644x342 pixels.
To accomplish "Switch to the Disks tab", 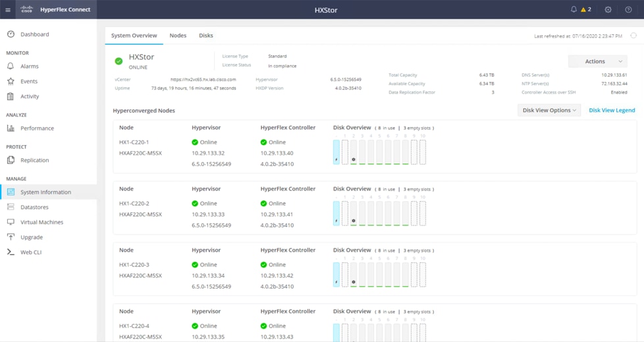I will [205, 36].
